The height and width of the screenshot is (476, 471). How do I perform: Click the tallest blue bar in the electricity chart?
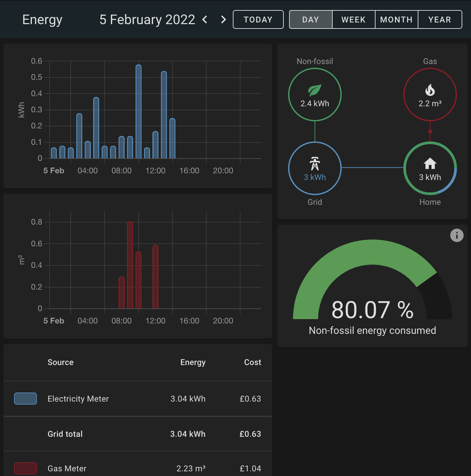pyautogui.click(x=139, y=111)
